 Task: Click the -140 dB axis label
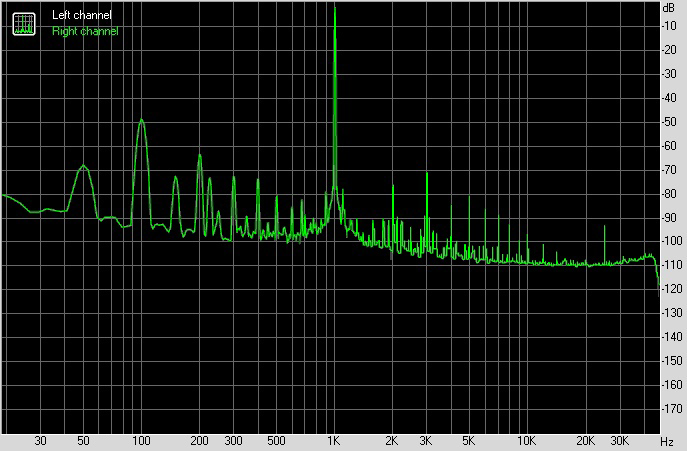click(x=671, y=337)
